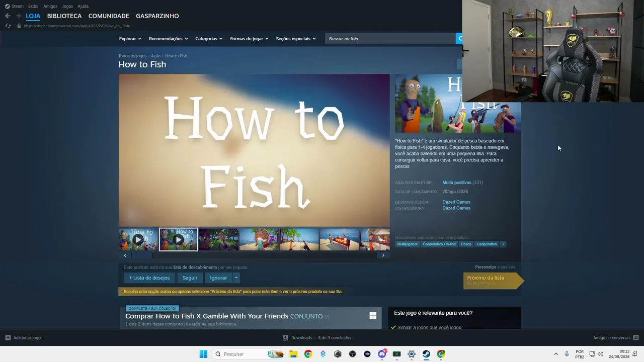The width and height of the screenshot is (644, 362).
Task: Open the notifications bell in the tray
Action: click(x=635, y=354)
